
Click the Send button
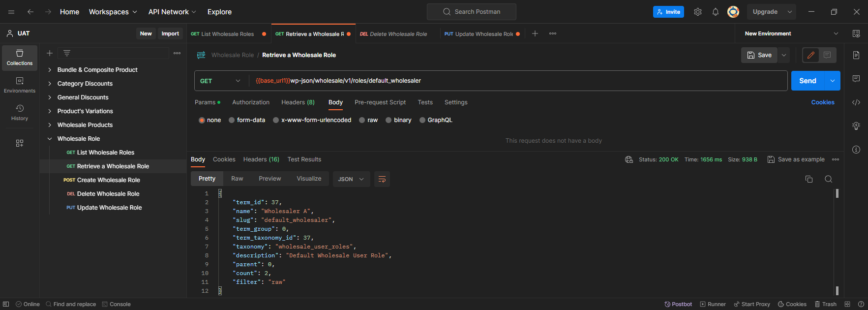click(808, 81)
